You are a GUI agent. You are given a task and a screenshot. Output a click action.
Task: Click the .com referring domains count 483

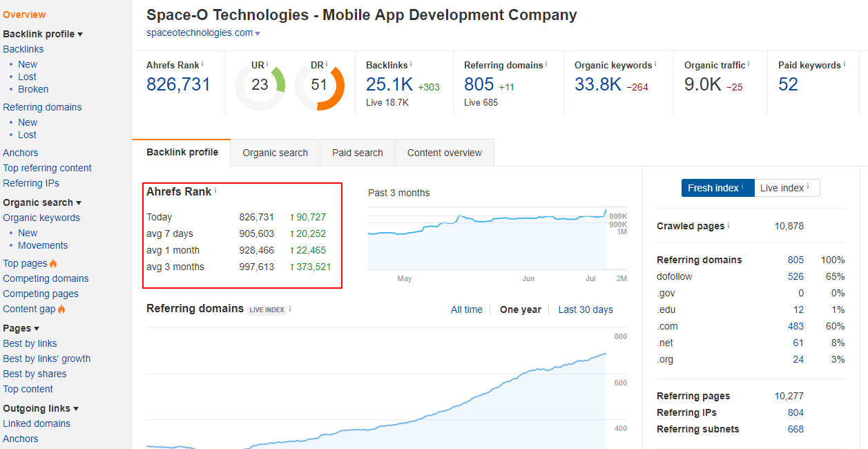click(x=795, y=326)
